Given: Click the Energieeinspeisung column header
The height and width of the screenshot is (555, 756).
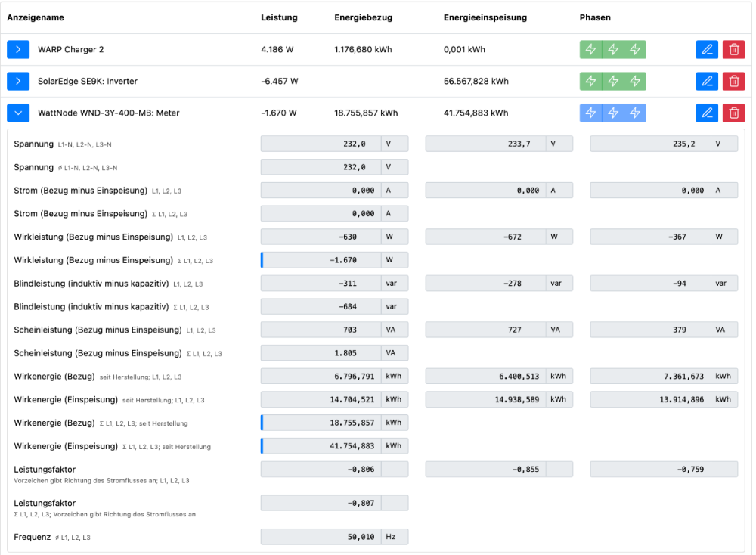Looking at the screenshot, I should coord(485,17).
